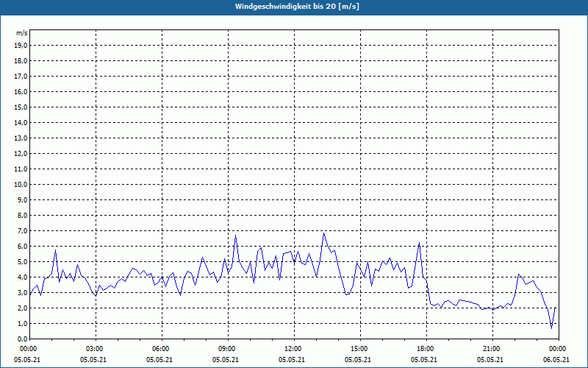This screenshot has width=588, height=368.
Task: Click the 05.05.21 date under 12:00
Action: [x=292, y=360]
